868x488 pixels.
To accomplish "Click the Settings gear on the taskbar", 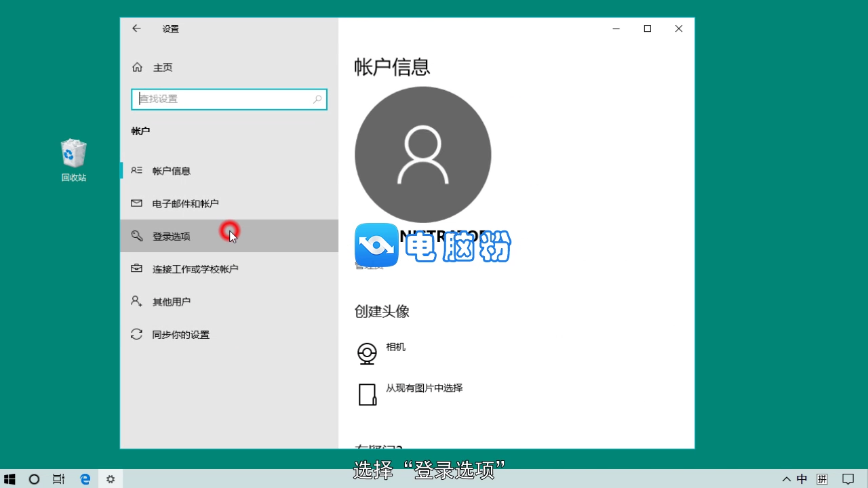I will click(111, 479).
